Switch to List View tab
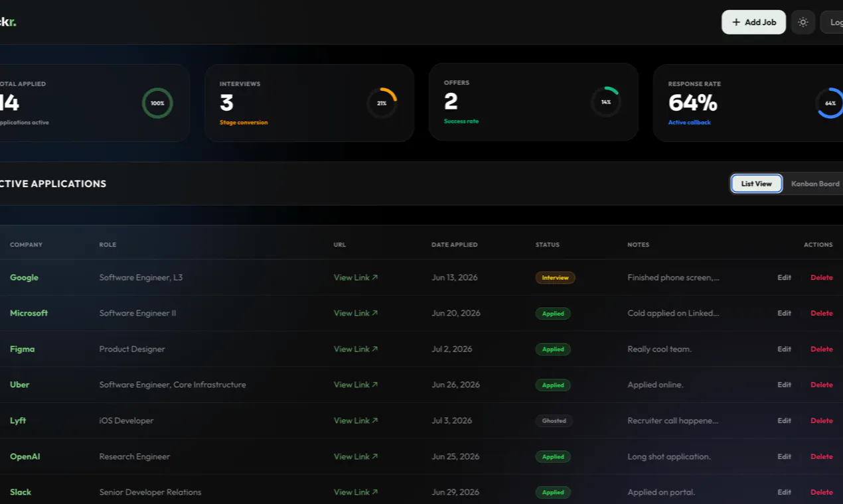 tap(757, 184)
